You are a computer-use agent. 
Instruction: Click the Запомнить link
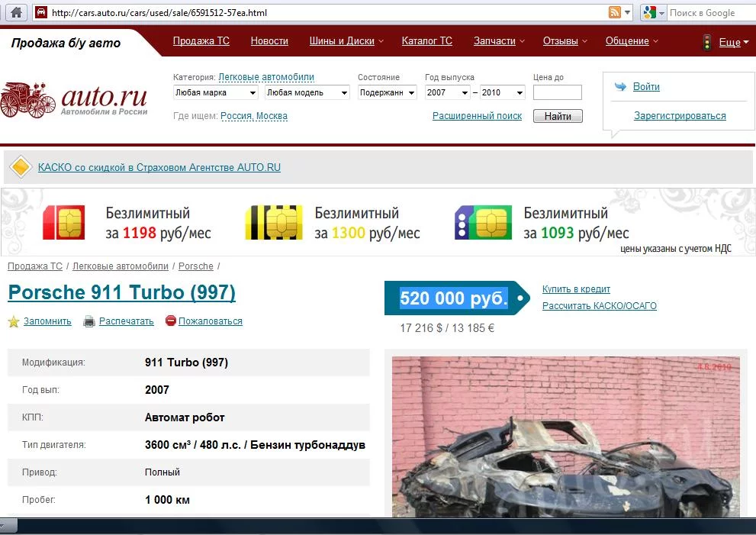click(47, 321)
